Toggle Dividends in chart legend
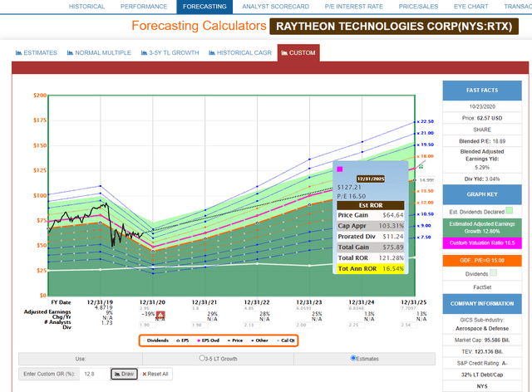532x392 pixels. coord(156,341)
